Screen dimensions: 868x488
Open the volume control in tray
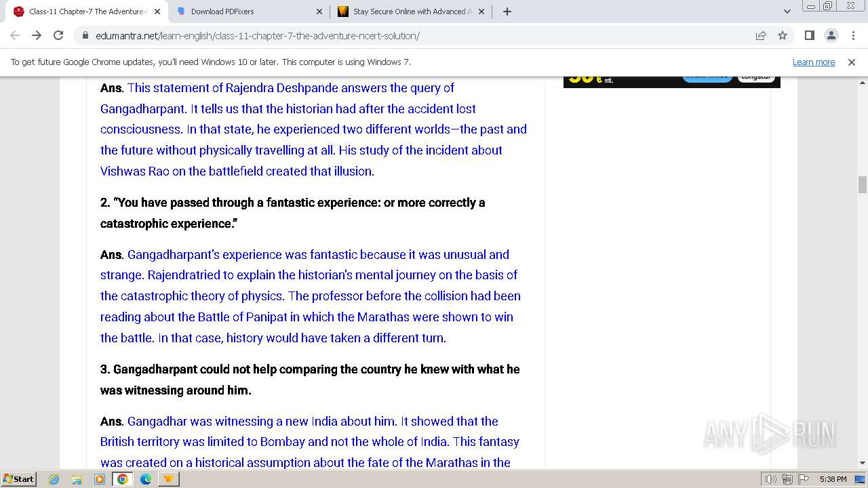pos(771,479)
